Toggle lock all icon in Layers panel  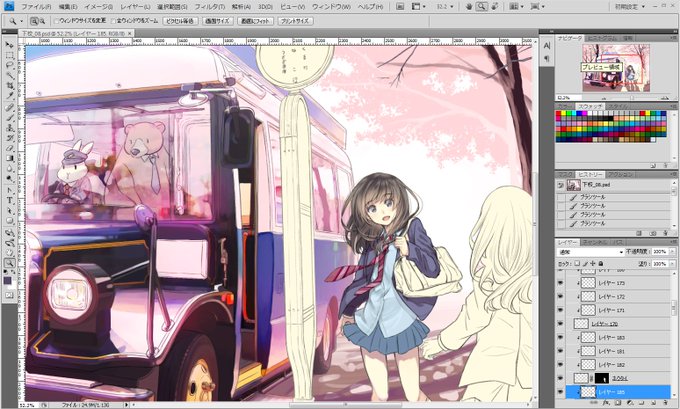pos(601,263)
